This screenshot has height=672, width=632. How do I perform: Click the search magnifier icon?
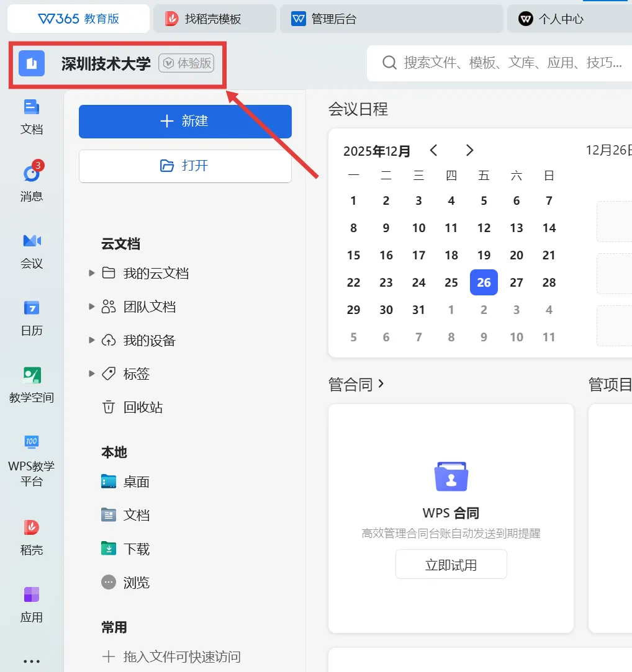[389, 63]
